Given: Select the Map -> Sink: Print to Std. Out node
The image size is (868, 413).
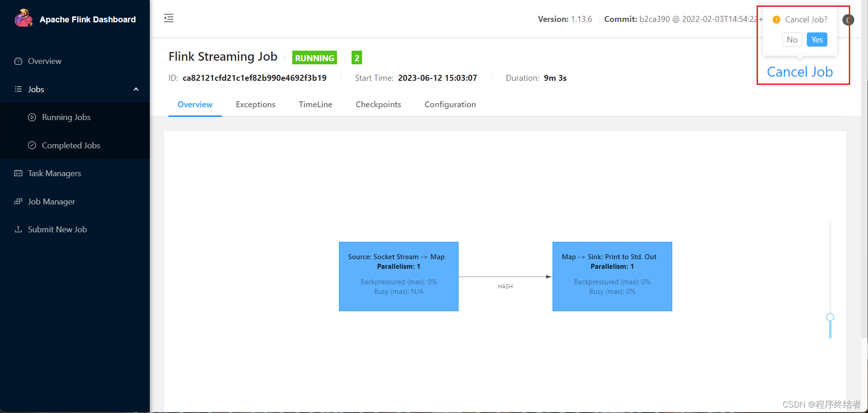Looking at the screenshot, I should [612, 277].
